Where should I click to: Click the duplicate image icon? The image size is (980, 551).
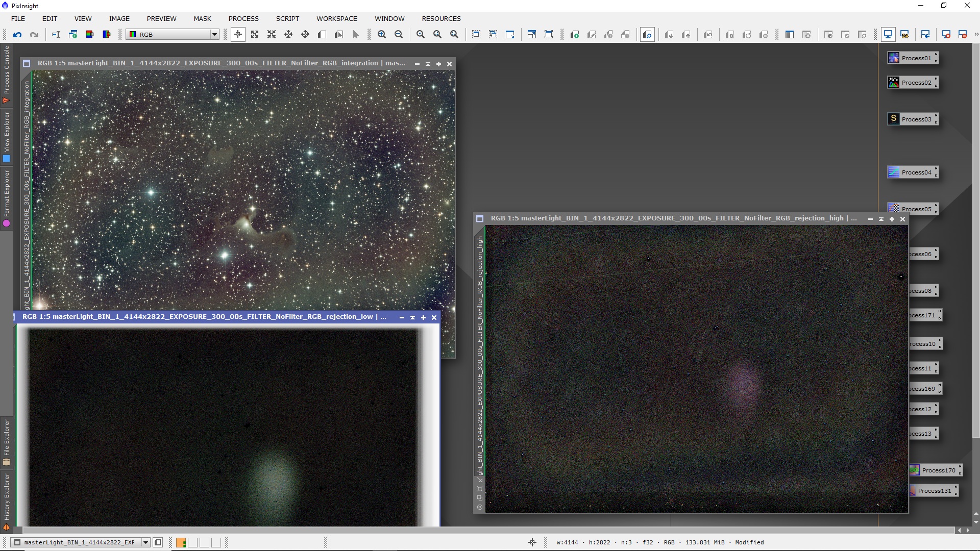tap(73, 35)
